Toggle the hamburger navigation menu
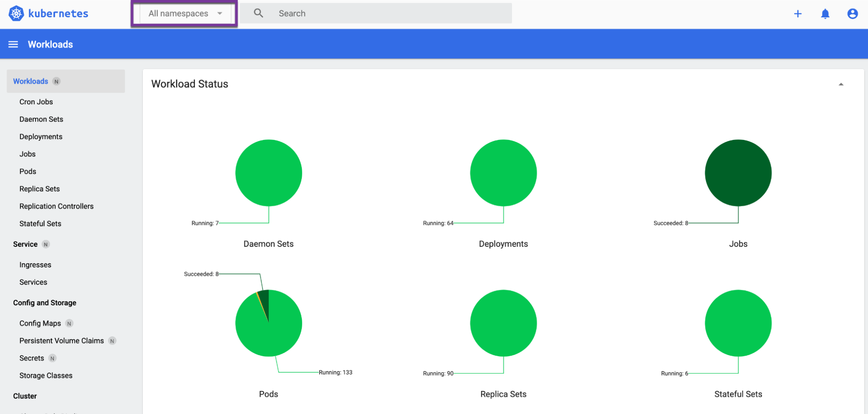868x414 pixels. [13, 44]
